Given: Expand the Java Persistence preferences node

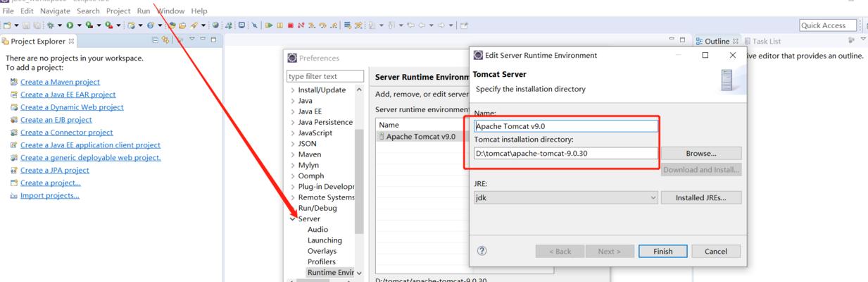Looking at the screenshot, I should tap(293, 122).
